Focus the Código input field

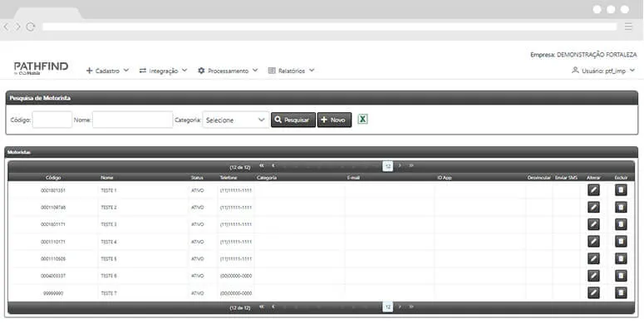pyautogui.click(x=52, y=120)
